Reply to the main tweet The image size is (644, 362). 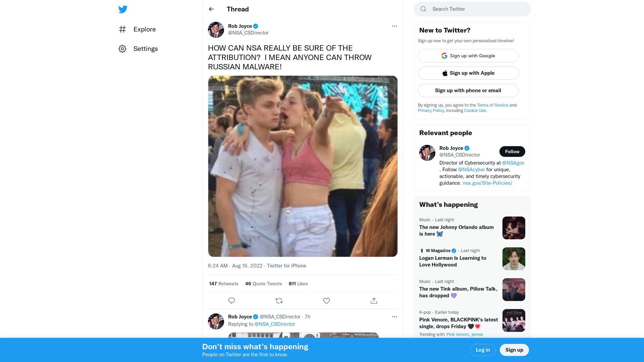pos(231,301)
